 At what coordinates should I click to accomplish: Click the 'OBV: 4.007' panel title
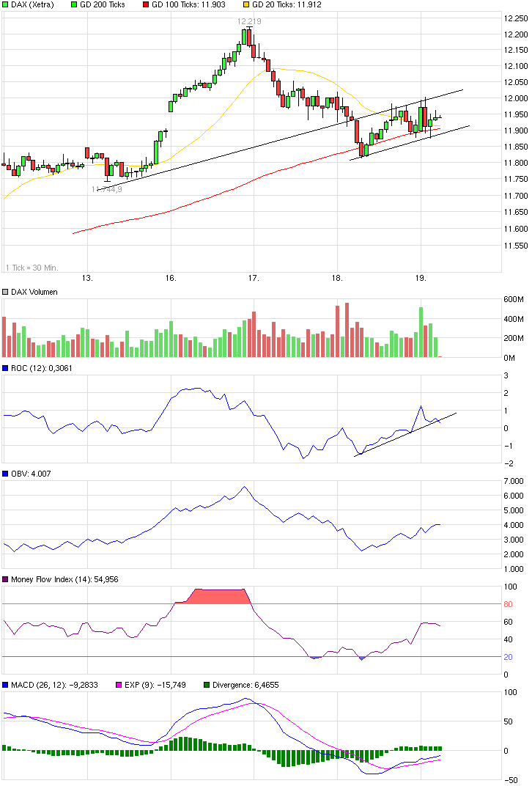click(31, 474)
